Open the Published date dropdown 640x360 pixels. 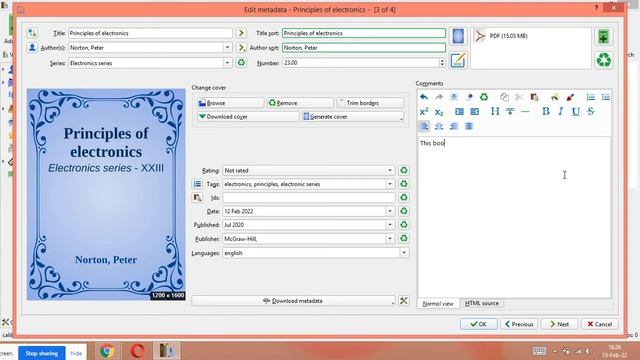click(390, 224)
